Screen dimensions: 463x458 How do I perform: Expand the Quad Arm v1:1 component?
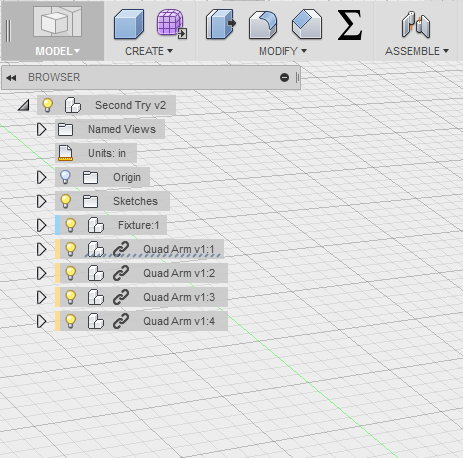coord(41,249)
